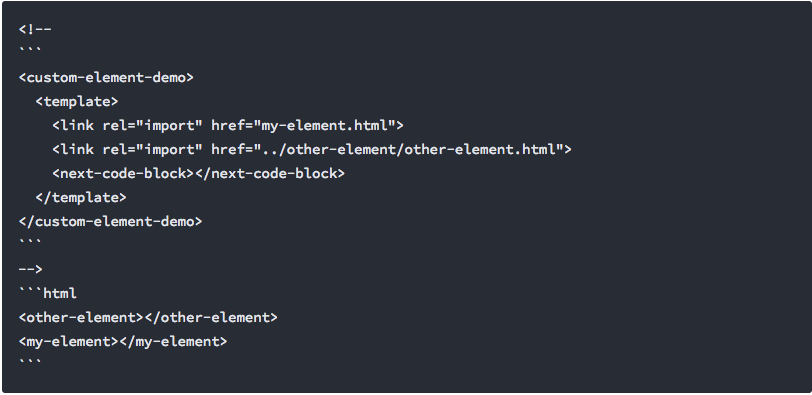Click the my-element tag line
The height and width of the screenshot is (395, 812).
123,341
